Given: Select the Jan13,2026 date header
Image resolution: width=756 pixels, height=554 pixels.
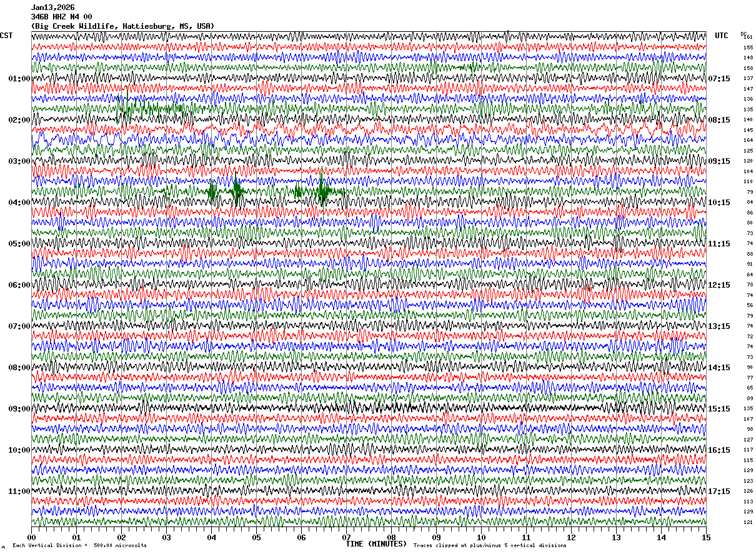Looking at the screenshot, I should point(53,8).
